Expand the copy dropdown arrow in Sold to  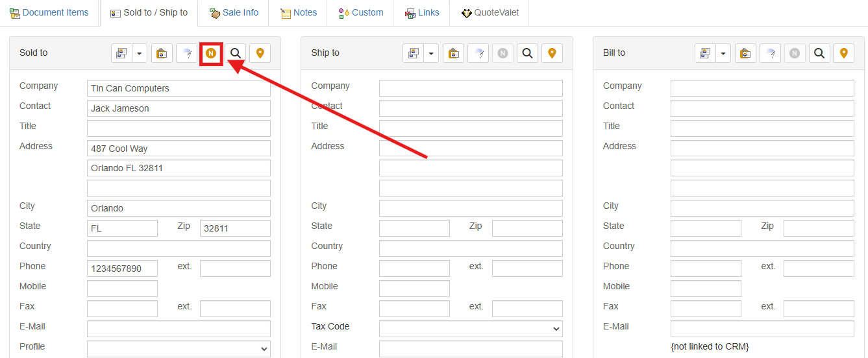[140, 53]
